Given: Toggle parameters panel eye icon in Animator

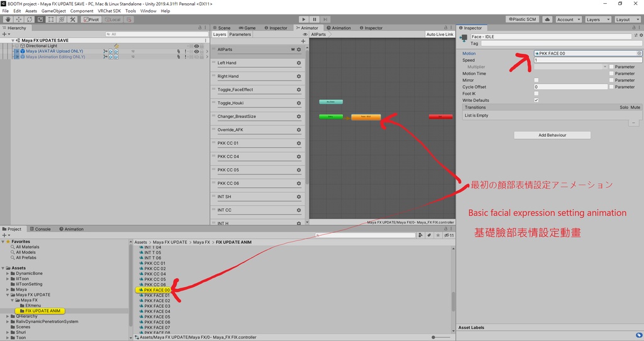Looking at the screenshot, I should point(305,35).
